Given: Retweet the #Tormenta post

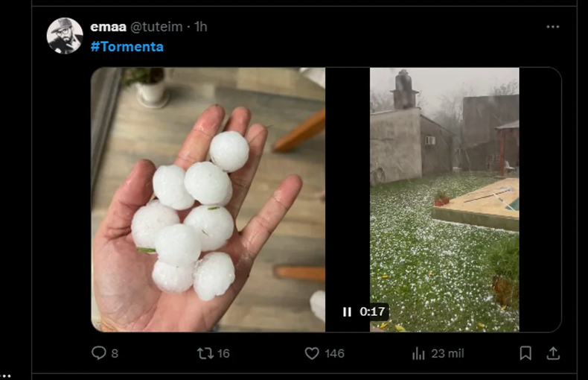Looking at the screenshot, I should (x=205, y=353).
